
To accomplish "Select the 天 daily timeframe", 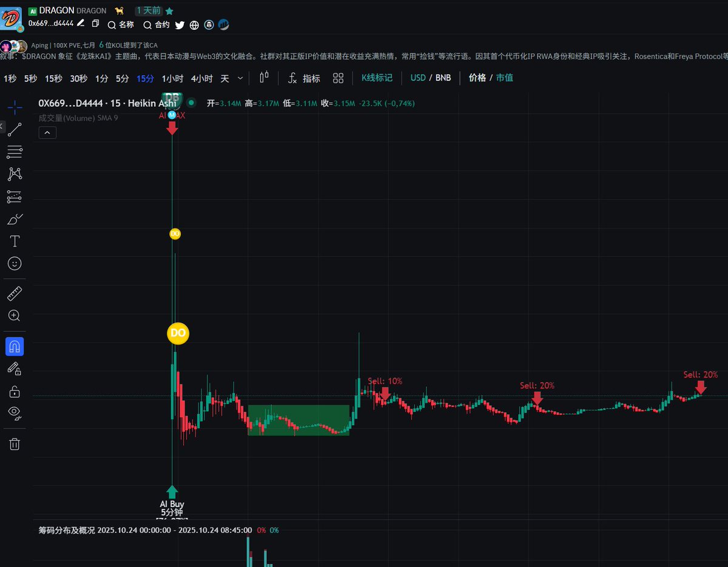I will 224,78.
